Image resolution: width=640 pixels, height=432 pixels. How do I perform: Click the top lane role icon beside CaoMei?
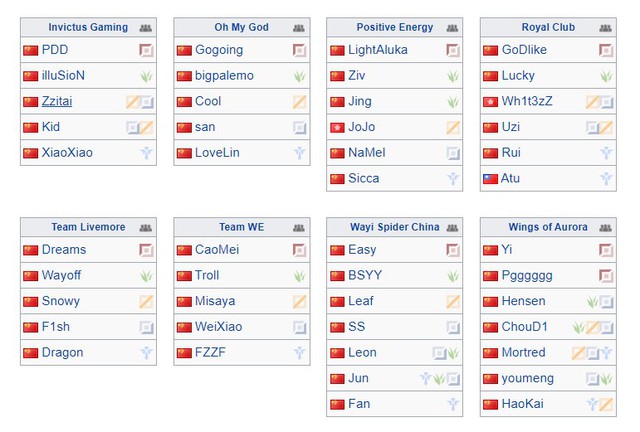coord(299,250)
